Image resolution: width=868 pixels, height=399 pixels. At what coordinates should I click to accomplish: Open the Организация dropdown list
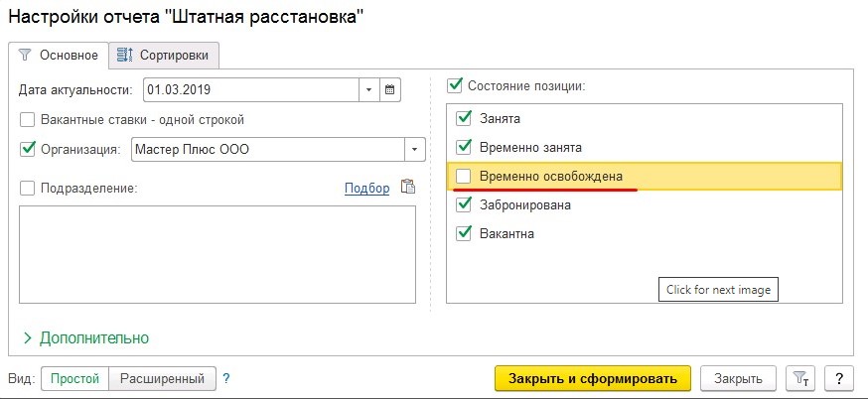point(414,150)
